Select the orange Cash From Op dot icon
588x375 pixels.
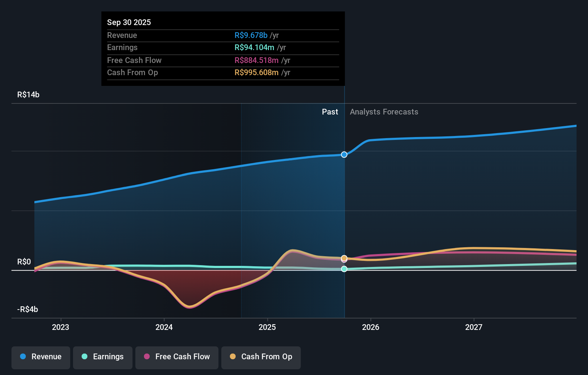(233, 357)
